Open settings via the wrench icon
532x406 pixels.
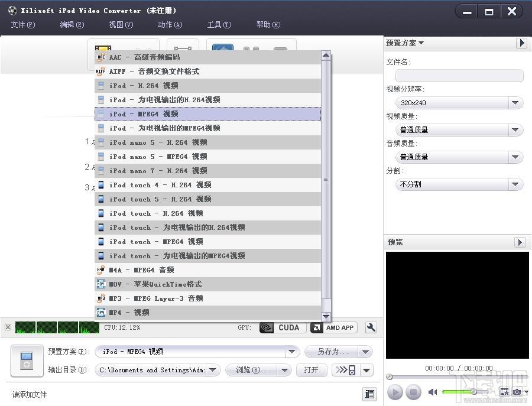(x=371, y=327)
